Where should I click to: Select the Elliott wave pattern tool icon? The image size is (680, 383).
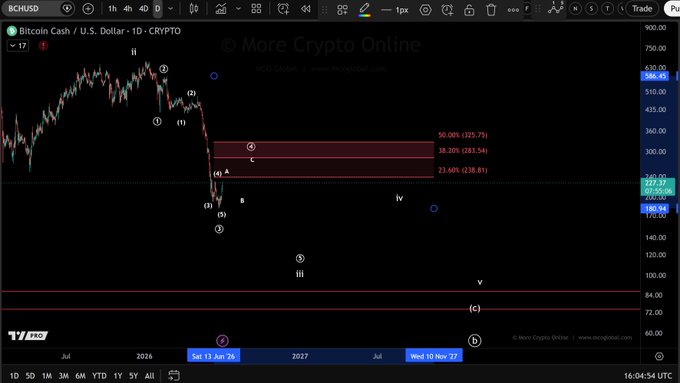pos(556,8)
